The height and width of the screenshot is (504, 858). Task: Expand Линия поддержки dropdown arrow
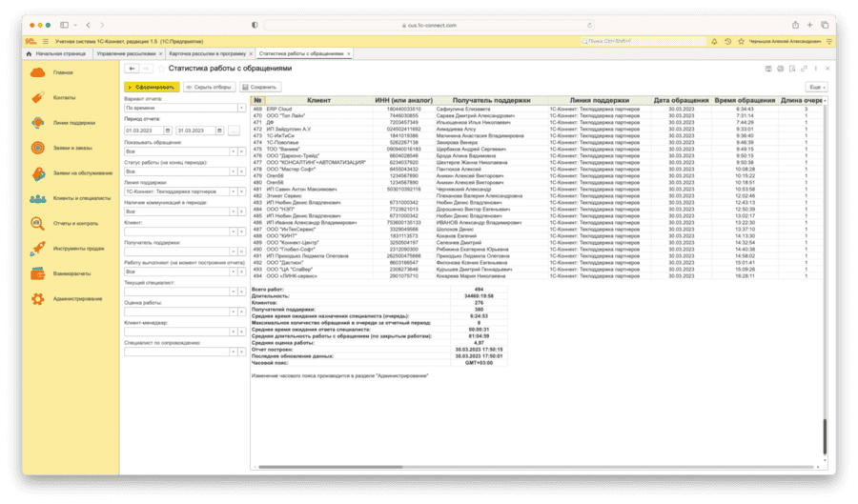(x=233, y=192)
